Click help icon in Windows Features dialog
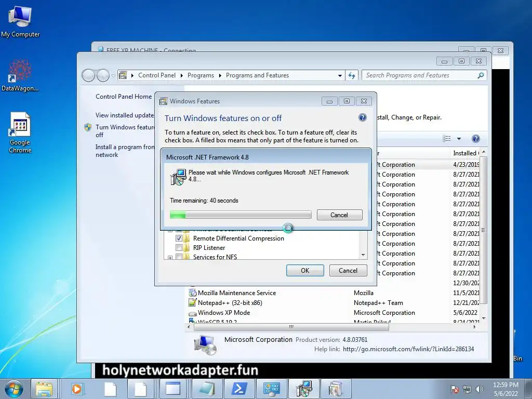This screenshot has height=399, width=532. tap(362, 118)
